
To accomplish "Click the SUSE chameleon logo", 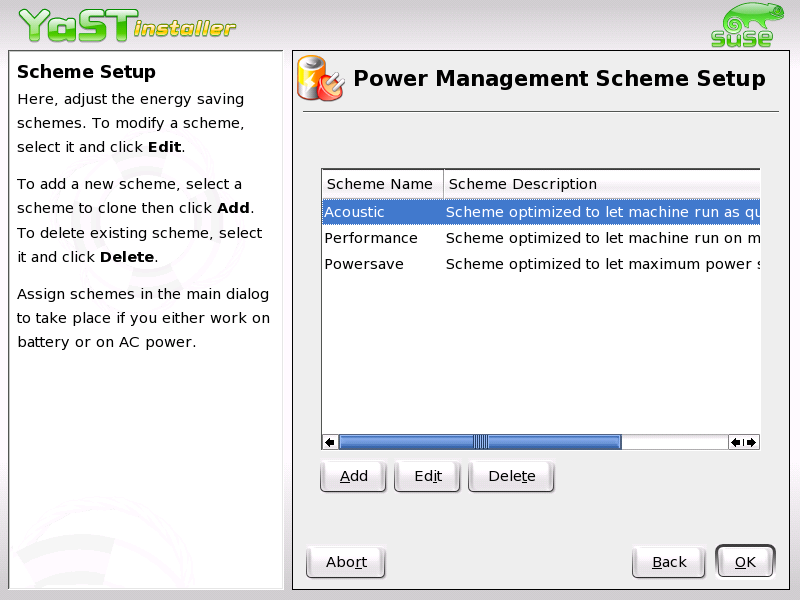I will point(744,22).
